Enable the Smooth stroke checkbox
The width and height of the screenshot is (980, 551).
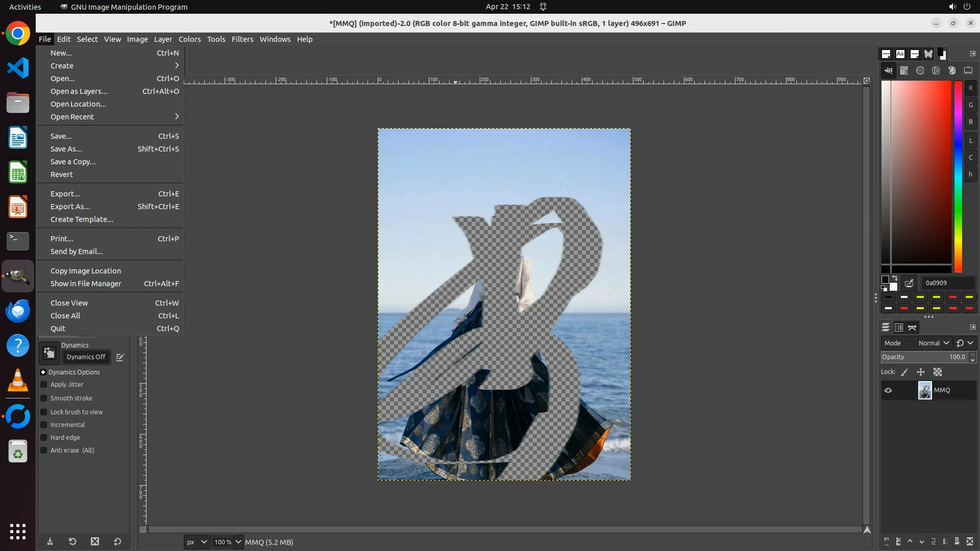click(x=44, y=398)
